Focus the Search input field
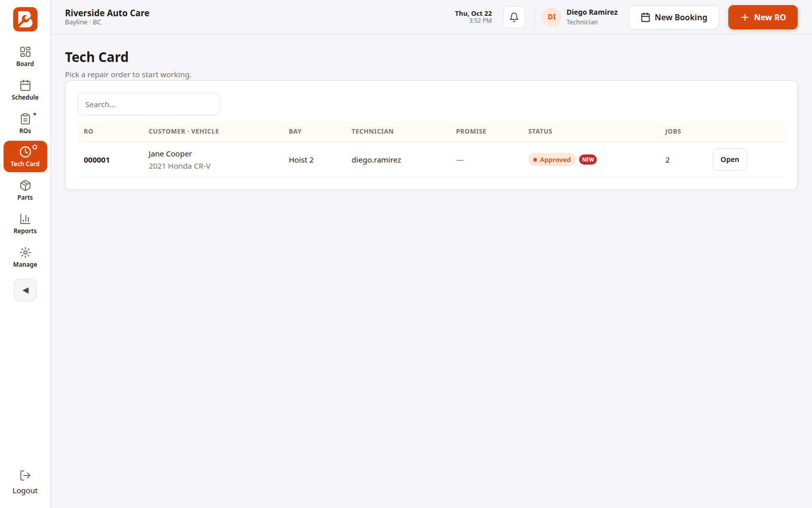The image size is (812, 508). (x=149, y=104)
